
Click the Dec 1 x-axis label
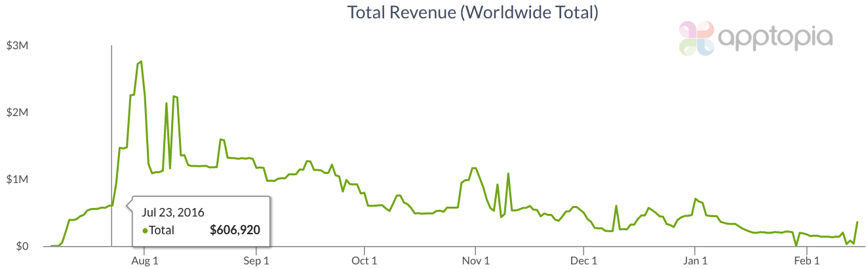coord(583,260)
